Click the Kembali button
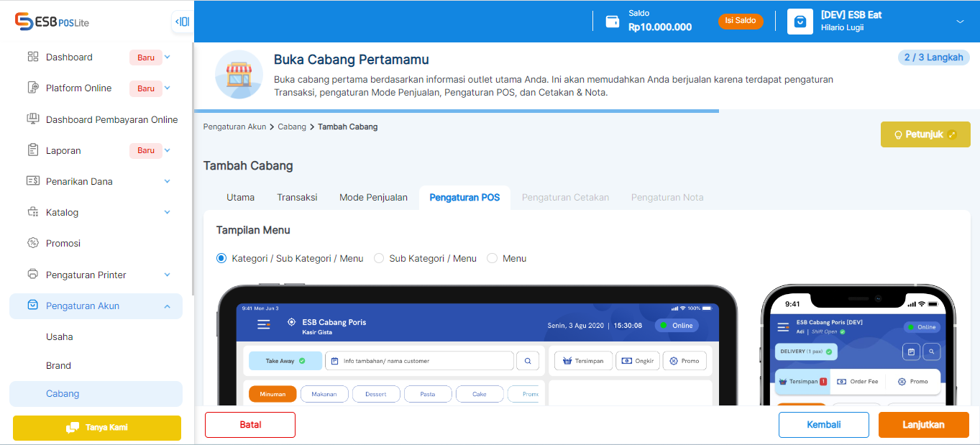Image resolution: width=980 pixels, height=445 pixels. [x=824, y=425]
